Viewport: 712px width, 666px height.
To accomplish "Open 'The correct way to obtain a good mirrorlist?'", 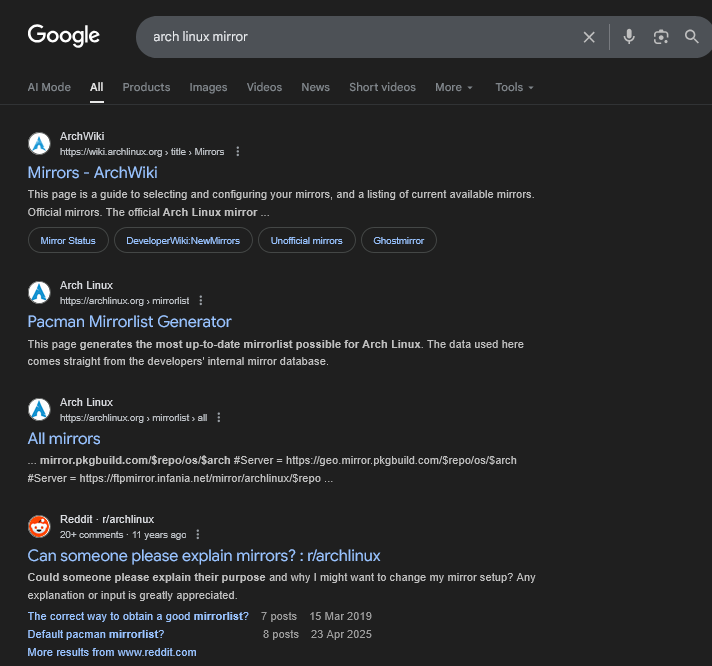I will (138, 616).
